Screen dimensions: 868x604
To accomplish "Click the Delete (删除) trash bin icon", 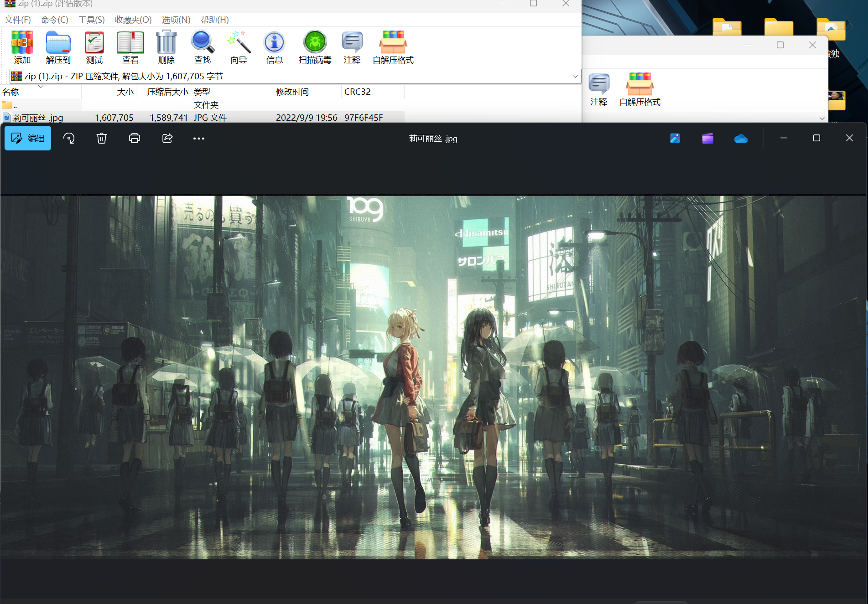I will coord(166,47).
